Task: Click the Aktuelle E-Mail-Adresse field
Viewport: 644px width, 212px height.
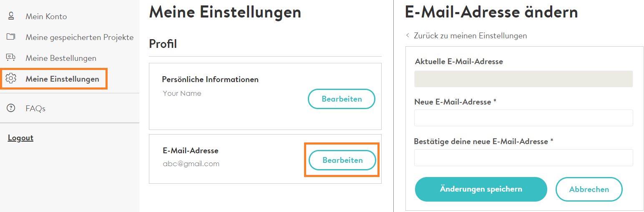Action: [x=523, y=79]
